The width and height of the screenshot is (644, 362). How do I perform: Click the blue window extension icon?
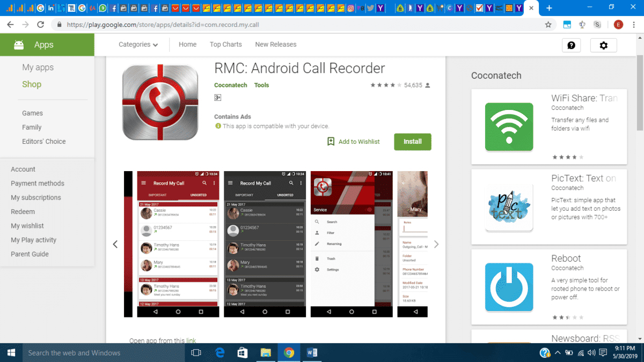tap(567, 25)
